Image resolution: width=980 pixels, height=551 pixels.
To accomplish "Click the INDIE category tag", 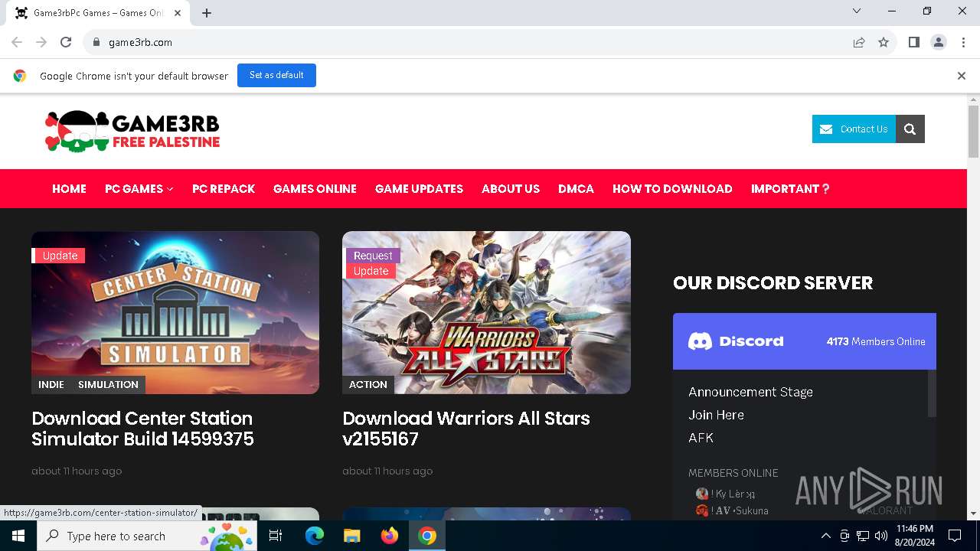I will coord(51,384).
